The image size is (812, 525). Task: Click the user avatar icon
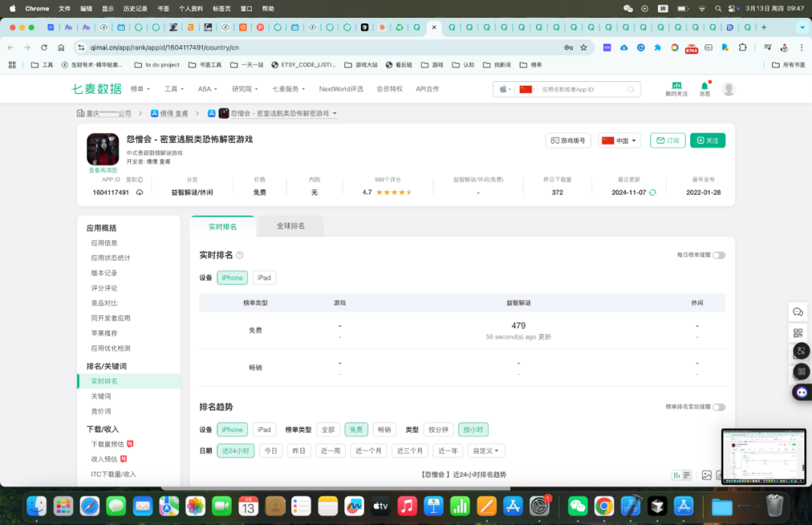[x=729, y=90]
